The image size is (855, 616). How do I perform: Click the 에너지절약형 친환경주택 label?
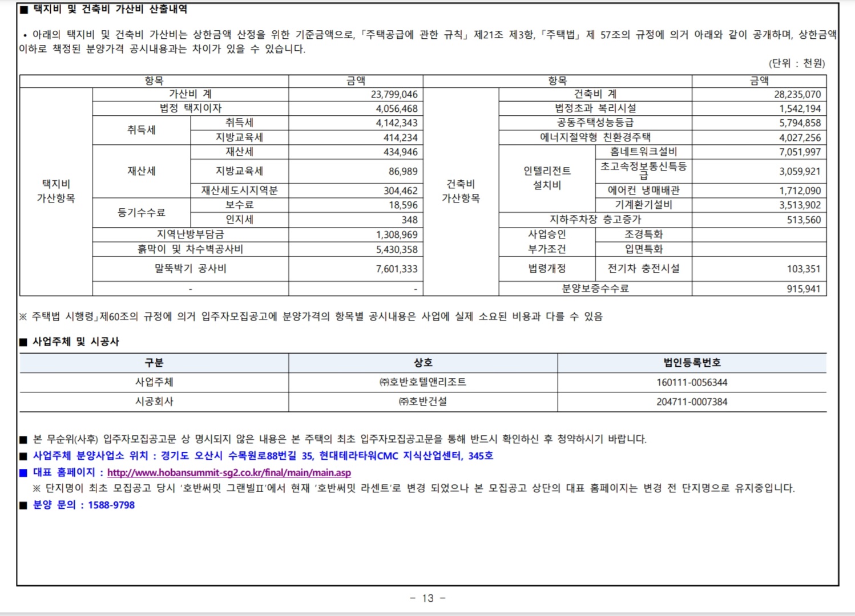595,137
